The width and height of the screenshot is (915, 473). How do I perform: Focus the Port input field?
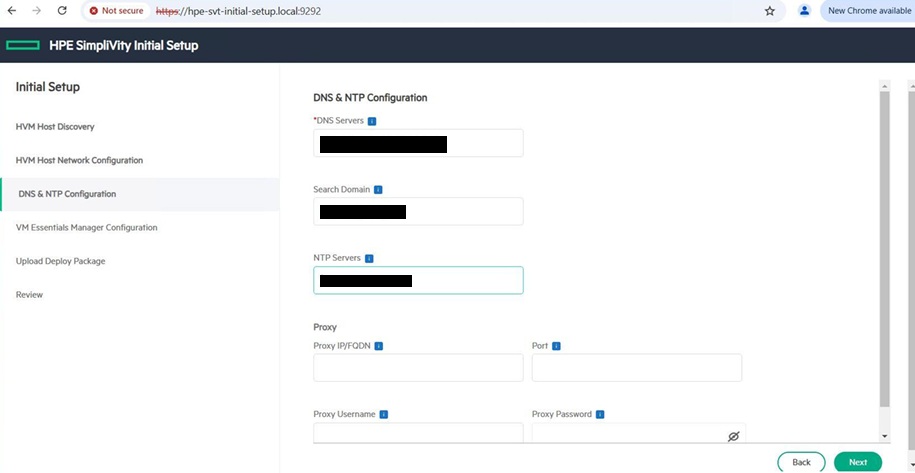(637, 367)
